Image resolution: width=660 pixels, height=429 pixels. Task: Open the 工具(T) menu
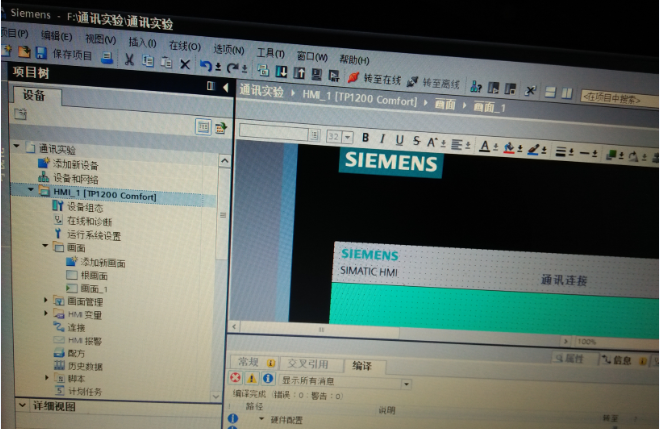[x=270, y=53]
